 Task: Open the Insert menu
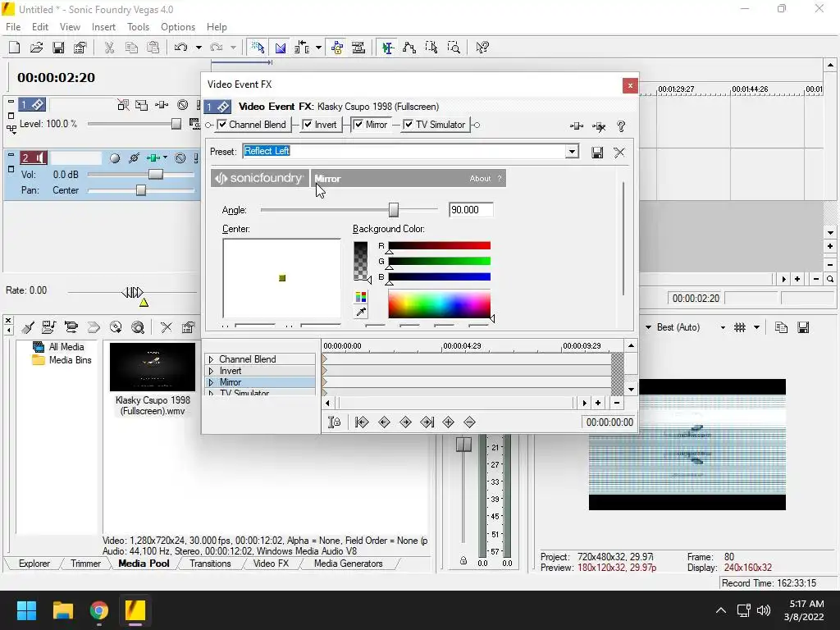point(103,27)
